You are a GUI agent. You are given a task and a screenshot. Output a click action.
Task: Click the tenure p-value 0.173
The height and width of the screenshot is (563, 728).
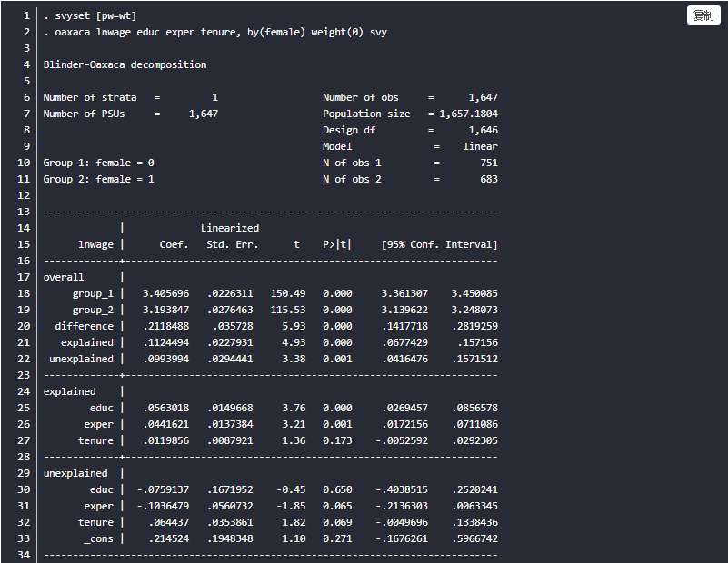point(337,440)
